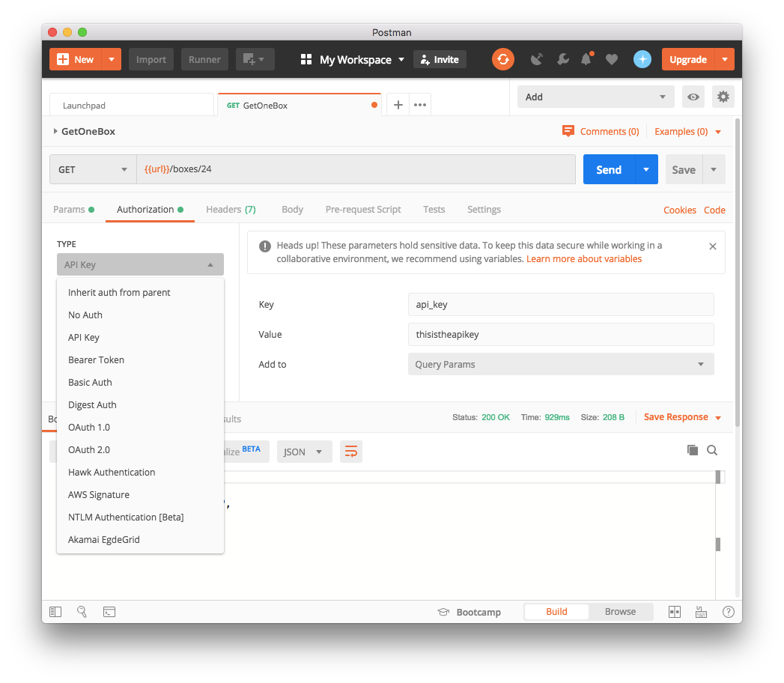The height and width of the screenshot is (683, 784).
Task: Open manage environments gear icon
Action: [x=723, y=97]
